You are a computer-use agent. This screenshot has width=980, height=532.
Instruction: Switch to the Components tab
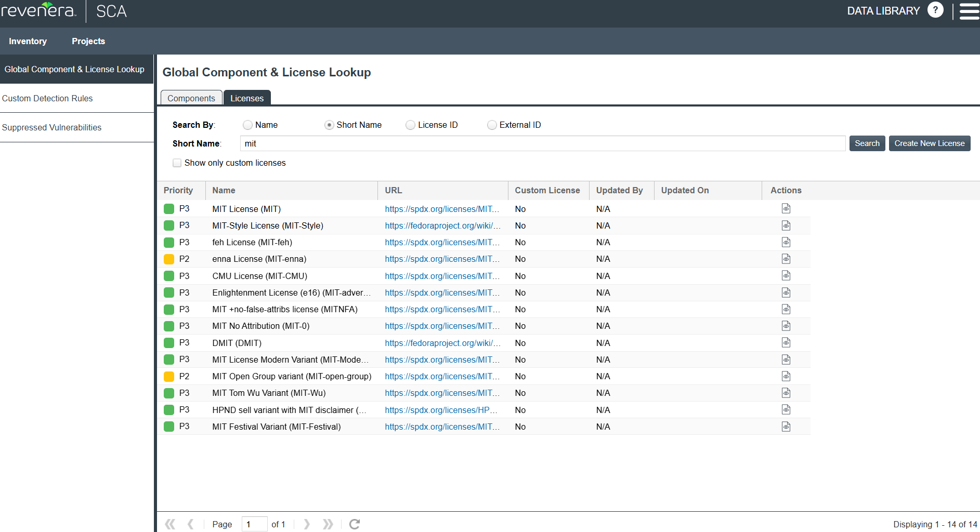[191, 98]
